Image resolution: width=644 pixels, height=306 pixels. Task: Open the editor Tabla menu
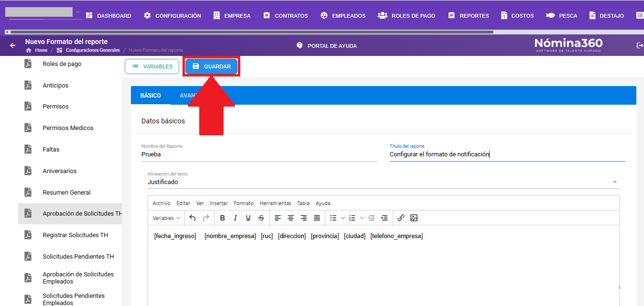(303, 203)
